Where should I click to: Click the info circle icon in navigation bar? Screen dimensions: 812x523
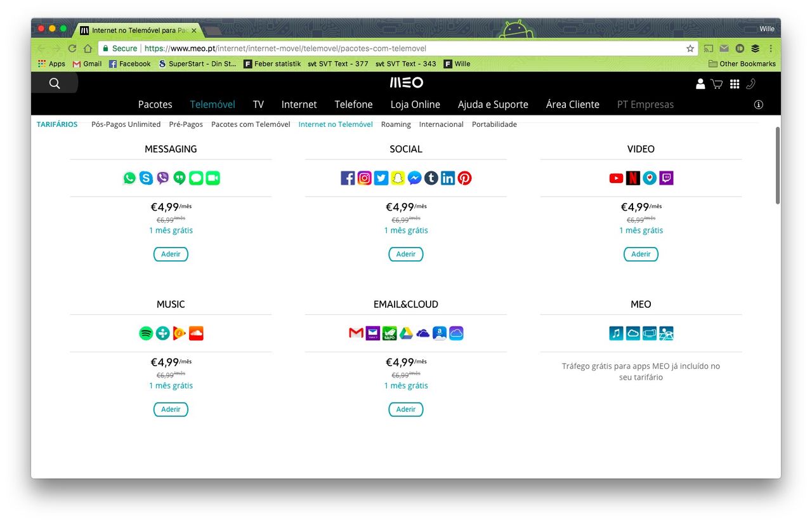(758, 105)
